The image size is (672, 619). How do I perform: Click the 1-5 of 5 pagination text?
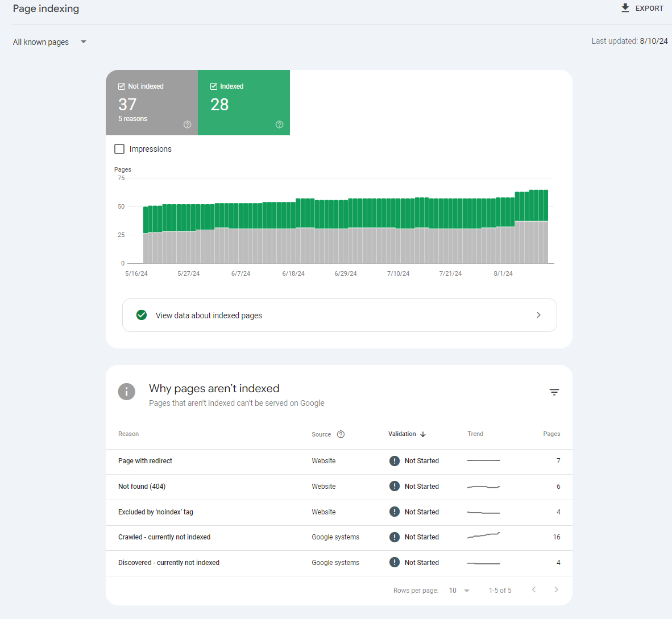click(x=500, y=591)
